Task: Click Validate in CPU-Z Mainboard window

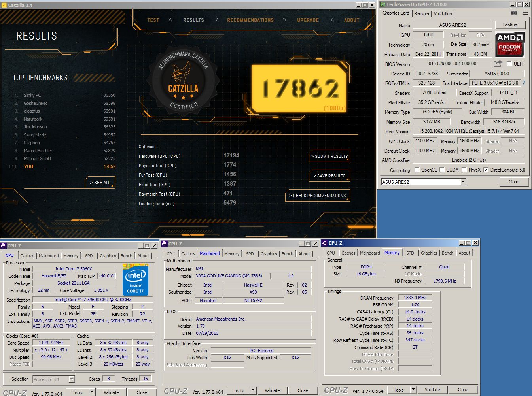Action: point(272,390)
